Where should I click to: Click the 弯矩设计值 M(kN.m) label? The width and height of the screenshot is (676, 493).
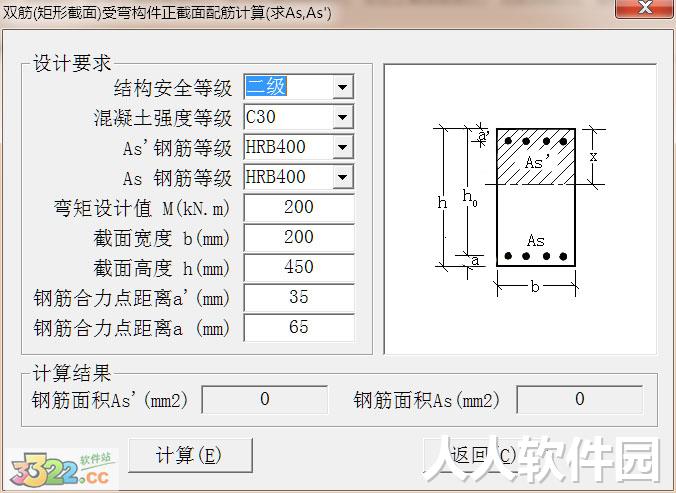coord(142,208)
